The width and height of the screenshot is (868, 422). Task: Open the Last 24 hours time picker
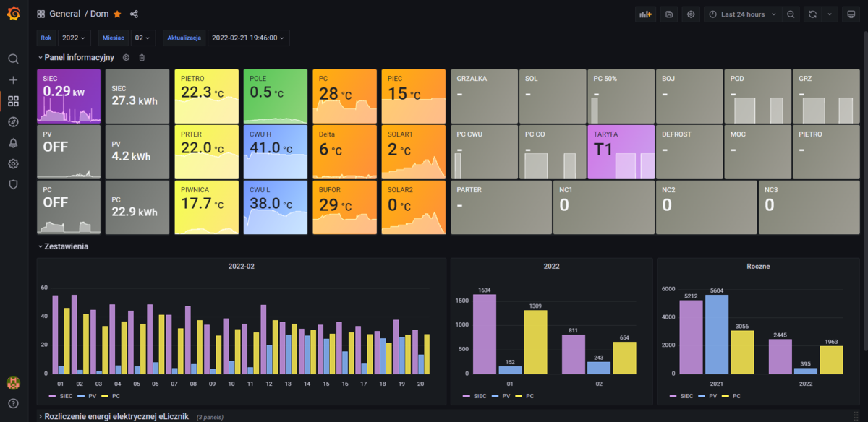(743, 14)
